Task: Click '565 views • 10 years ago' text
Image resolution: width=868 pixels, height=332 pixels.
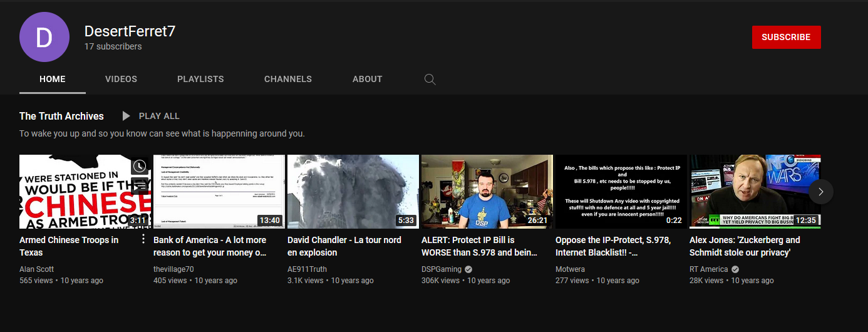Action: tap(61, 281)
